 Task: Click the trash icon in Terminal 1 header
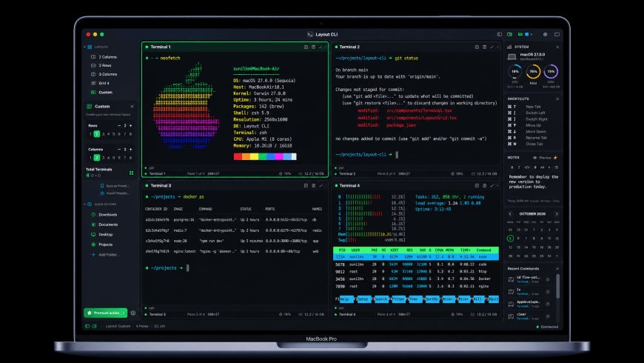coord(313,47)
